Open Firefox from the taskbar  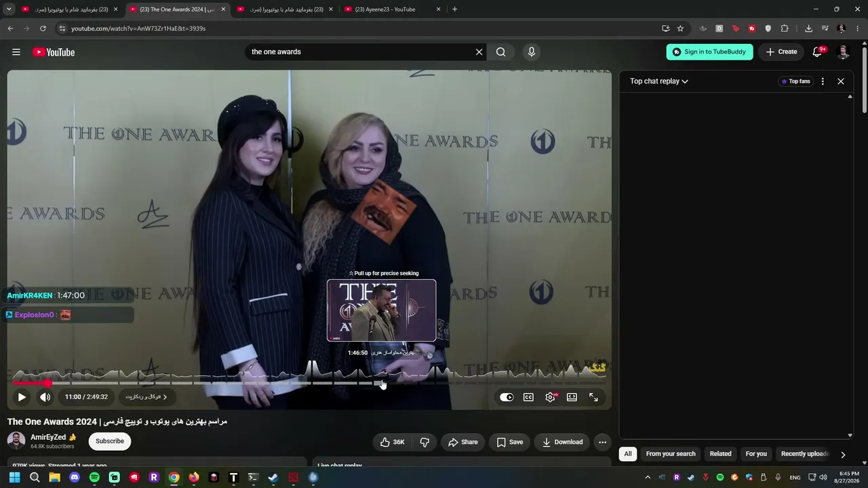pos(194,478)
